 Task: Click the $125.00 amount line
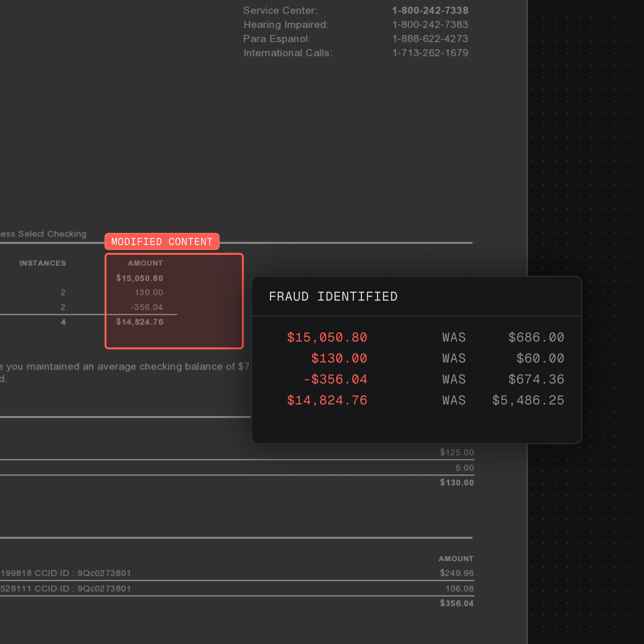[456, 452]
